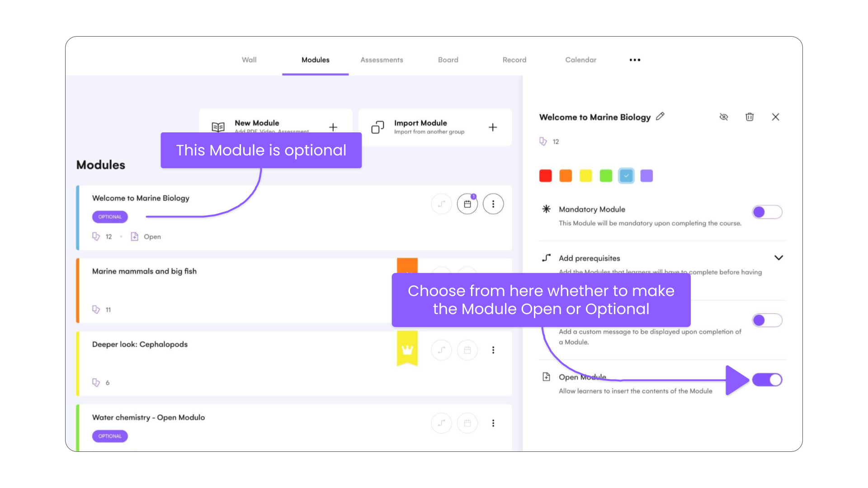This screenshot has height=488, width=868.
Task: Go to the Record tab
Action: coord(514,60)
